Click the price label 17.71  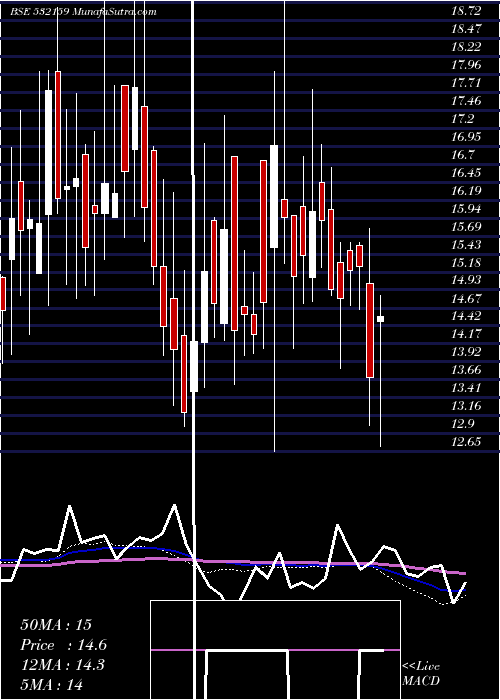[x=467, y=83]
